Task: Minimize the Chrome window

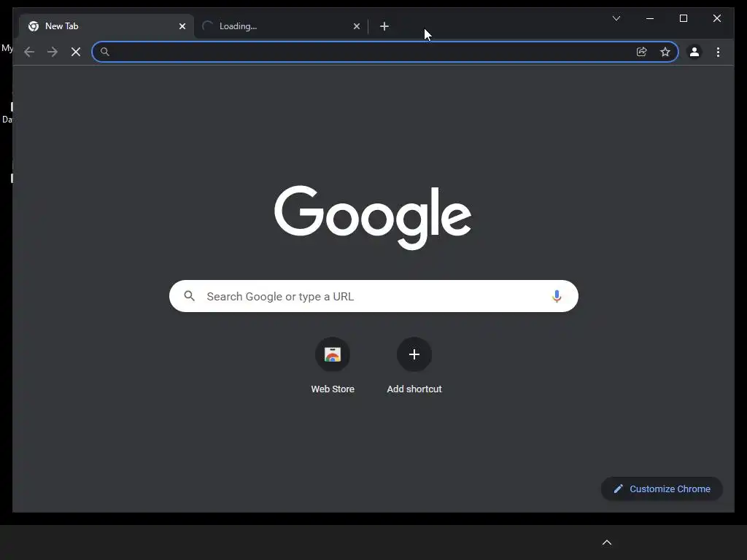Action: point(650,18)
